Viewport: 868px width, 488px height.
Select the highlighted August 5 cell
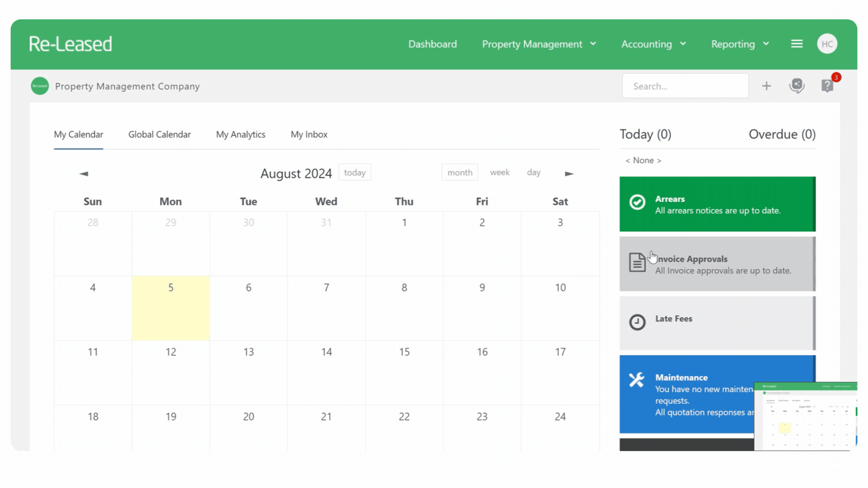[x=171, y=308]
